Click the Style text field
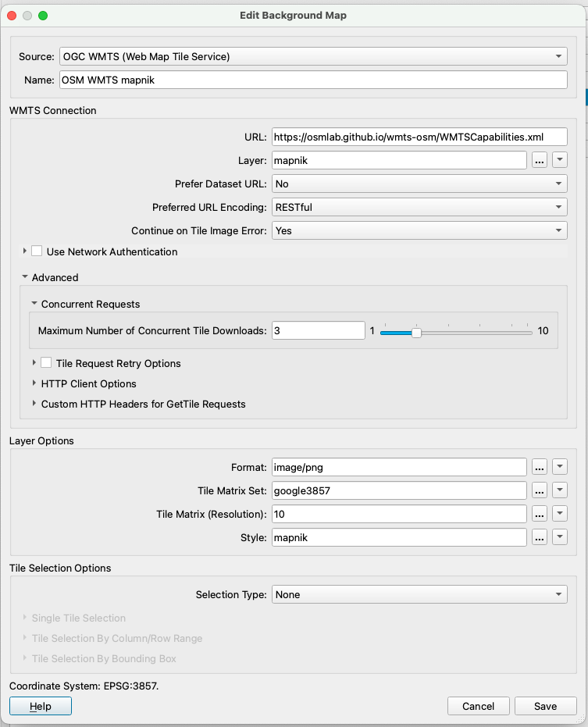Image resolution: width=588 pixels, height=727 pixels. coord(399,538)
